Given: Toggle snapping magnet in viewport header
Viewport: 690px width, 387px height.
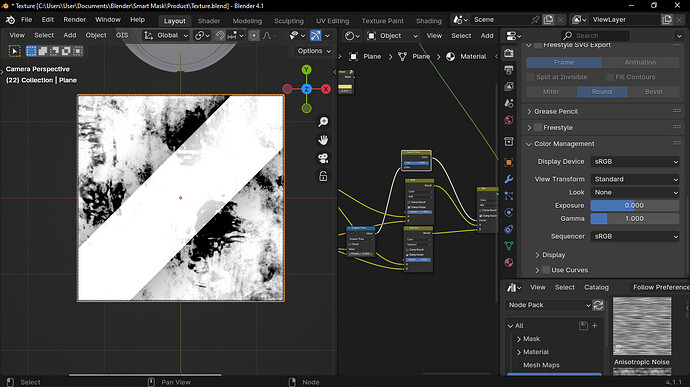Looking at the screenshot, I should coord(220,36).
